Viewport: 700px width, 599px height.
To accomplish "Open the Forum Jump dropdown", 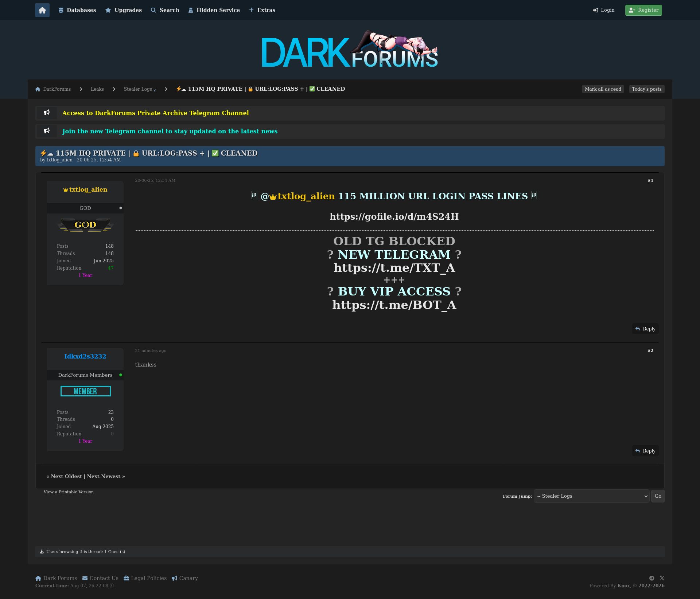I will pos(591,496).
